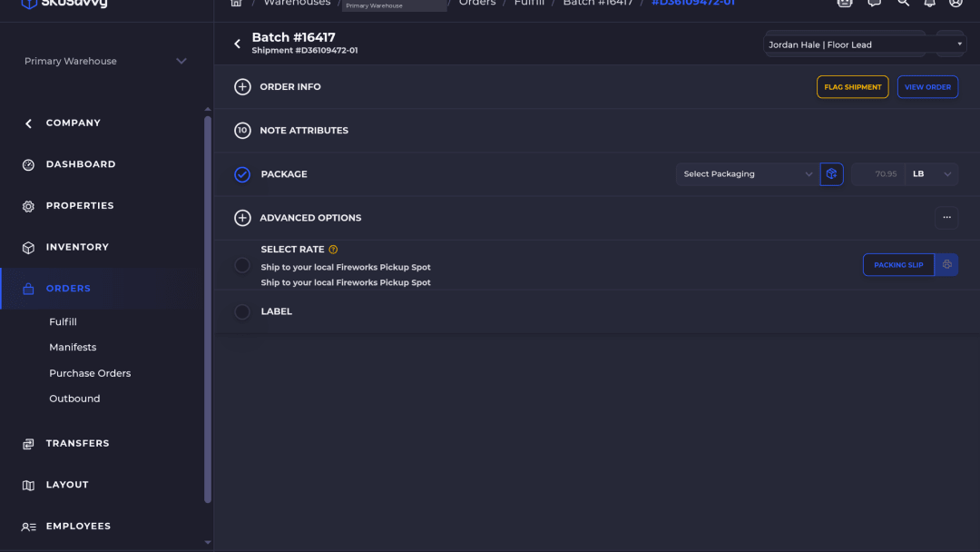This screenshot has width=980, height=552.
Task: Click the Package checkmark circle
Action: (x=242, y=174)
